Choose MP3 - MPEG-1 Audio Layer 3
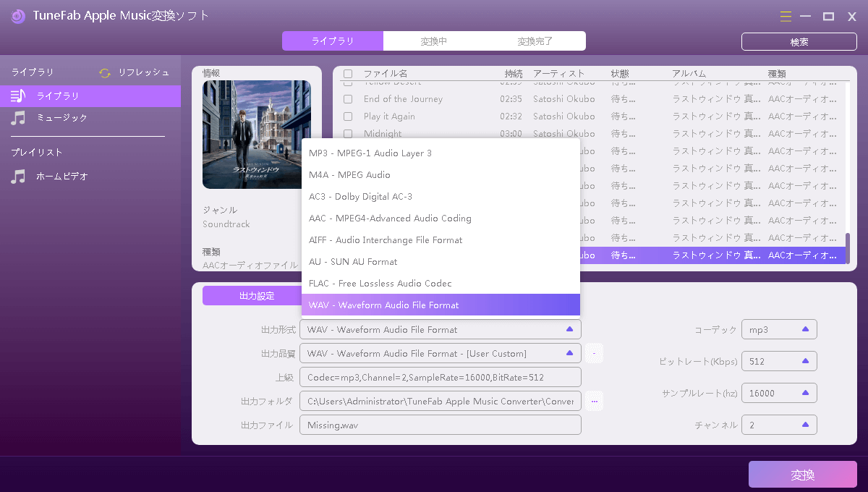 click(441, 153)
